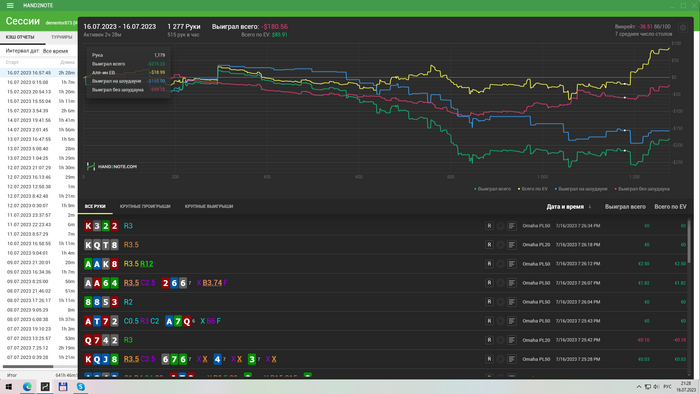Select session 11.07.2023 23:37:57
The height and width of the screenshot is (394, 700).
(x=39, y=215)
